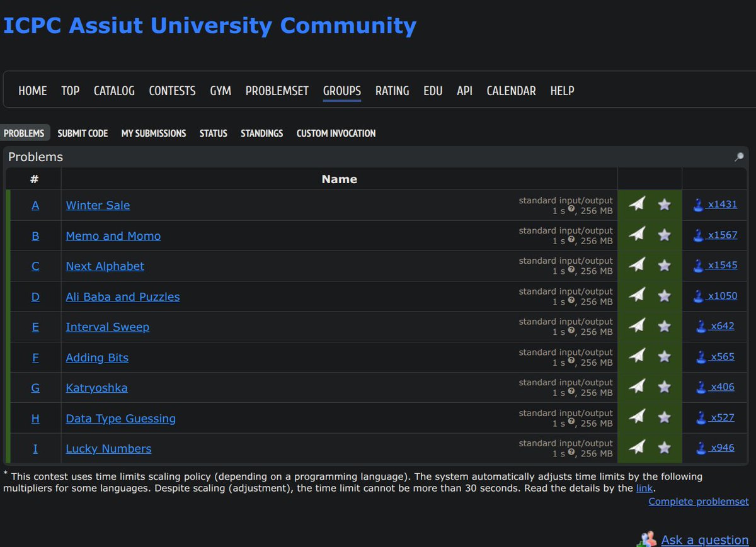Image resolution: width=756 pixels, height=547 pixels.
Task: Open the Memo and Momo problem link
Action: coord(113,235)
